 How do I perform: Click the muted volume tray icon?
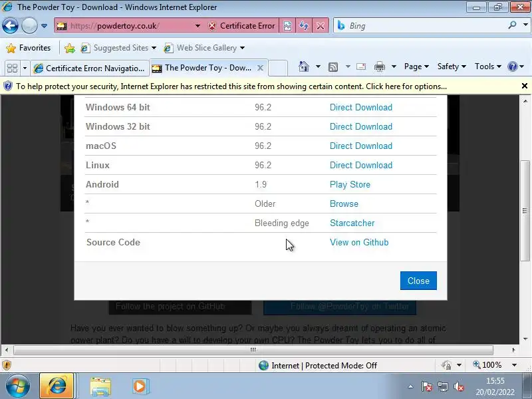coord(459,386)
